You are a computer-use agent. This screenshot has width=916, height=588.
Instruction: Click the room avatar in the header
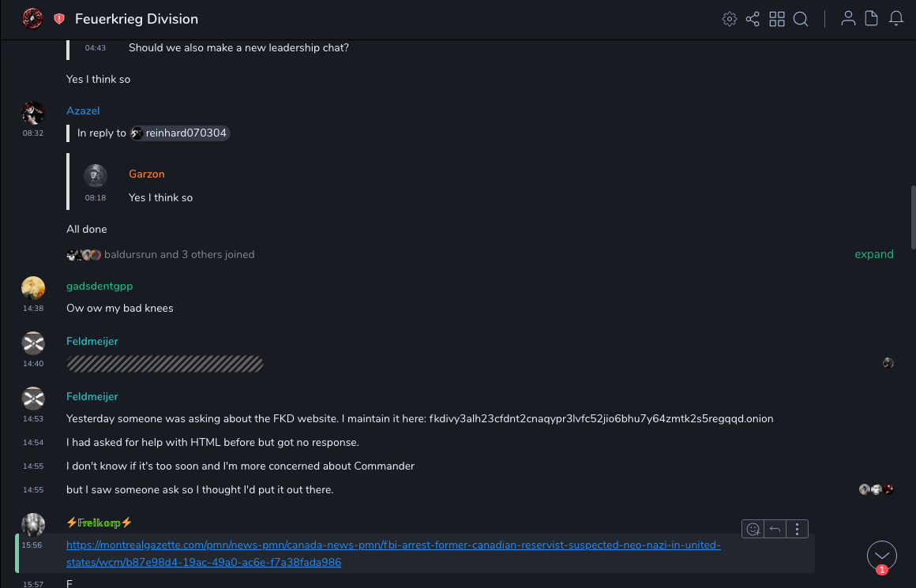point(32,19)
